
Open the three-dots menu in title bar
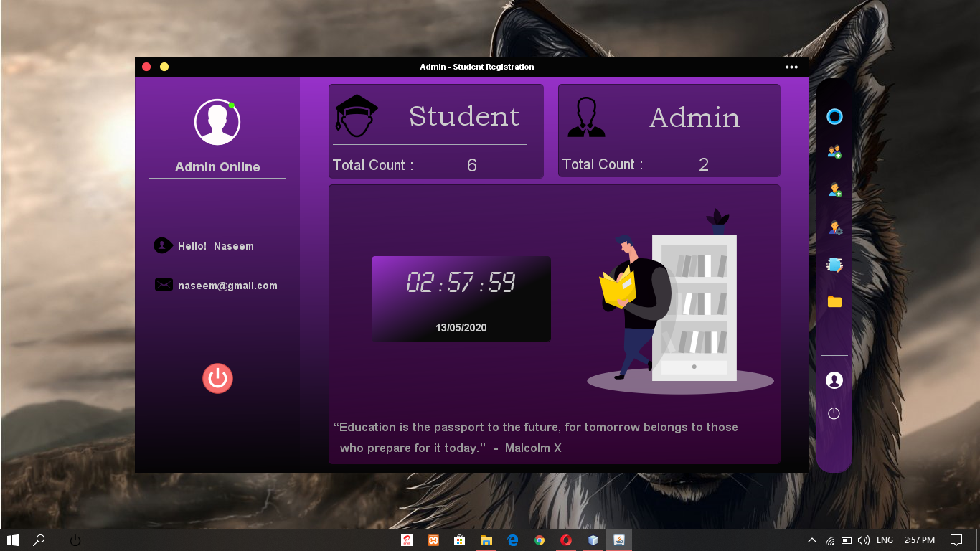point(791,66)
